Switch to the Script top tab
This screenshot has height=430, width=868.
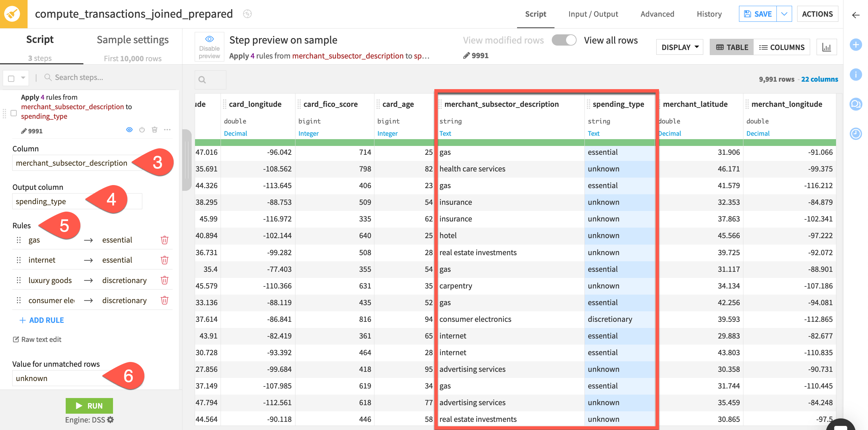click(x=535, y=14)
